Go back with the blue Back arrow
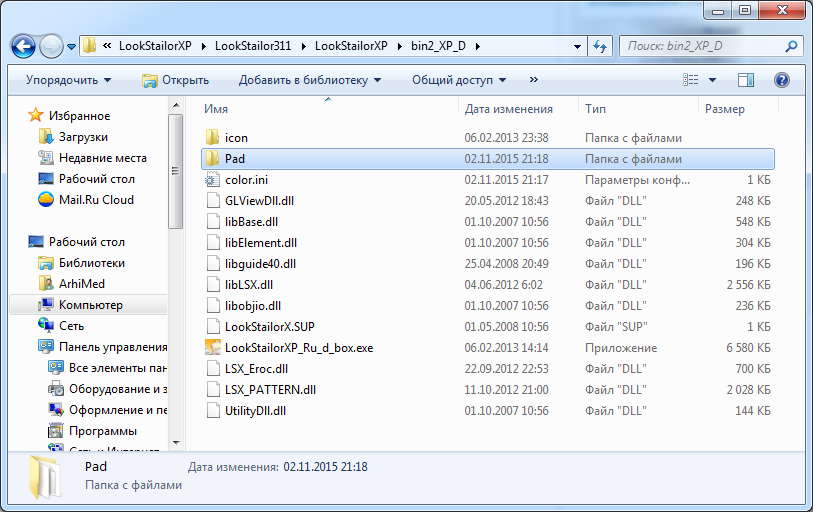The image size is (813, 512). 23,47
